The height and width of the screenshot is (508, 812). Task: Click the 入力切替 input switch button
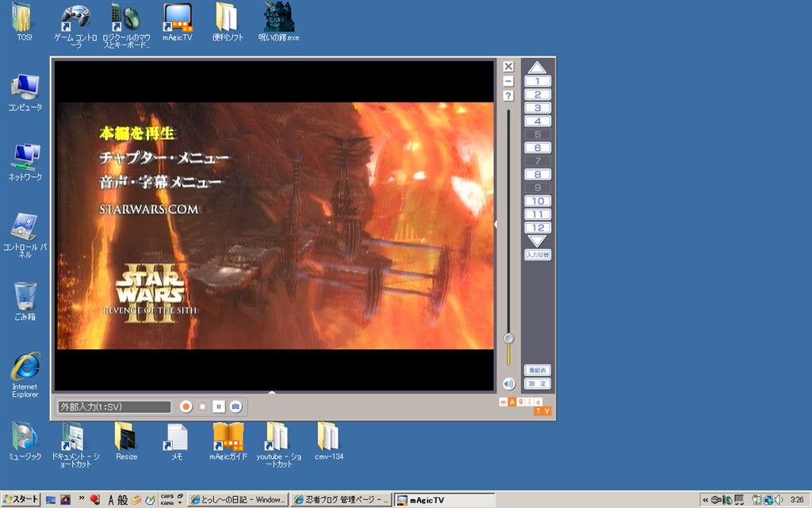coord(538,255)
